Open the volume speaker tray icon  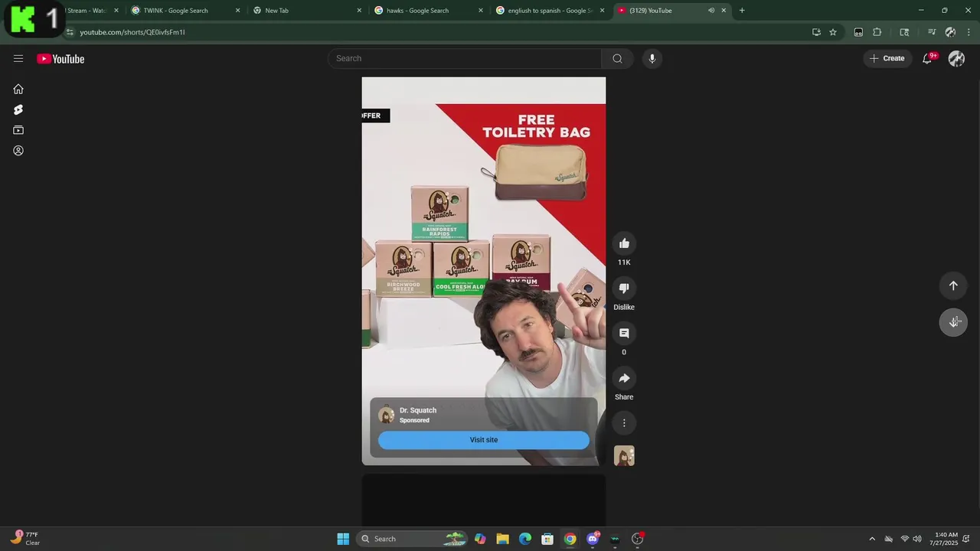(917, 539)
